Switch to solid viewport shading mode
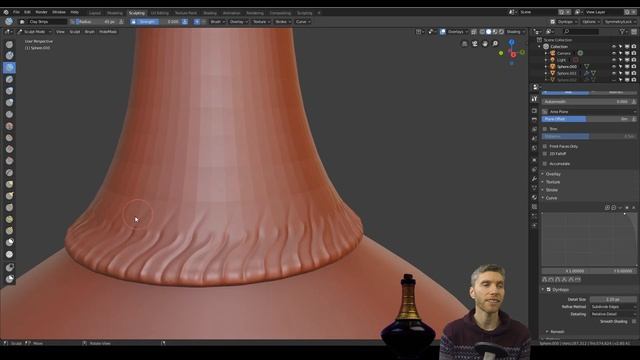The image size is (640, 360). [x=489, y=32]
